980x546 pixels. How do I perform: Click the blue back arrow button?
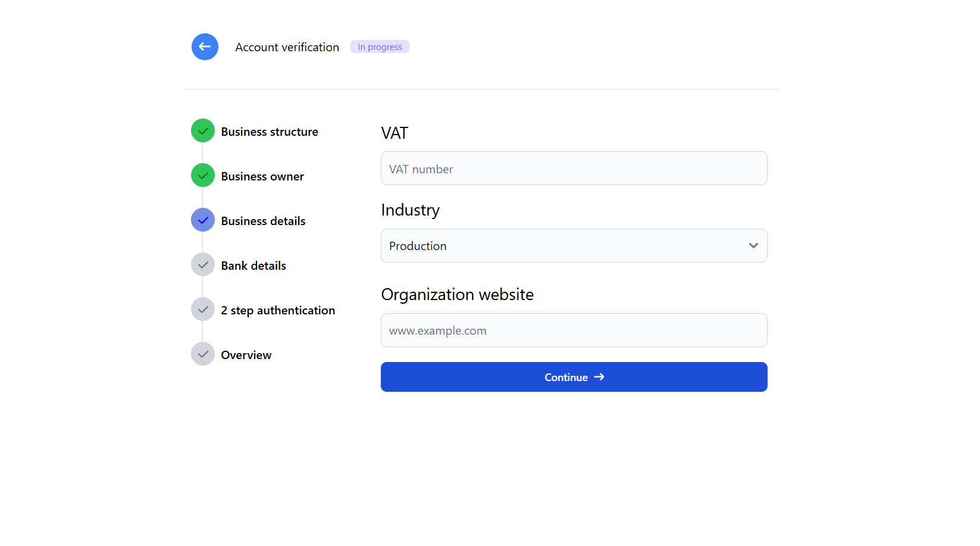pos(205,46)
